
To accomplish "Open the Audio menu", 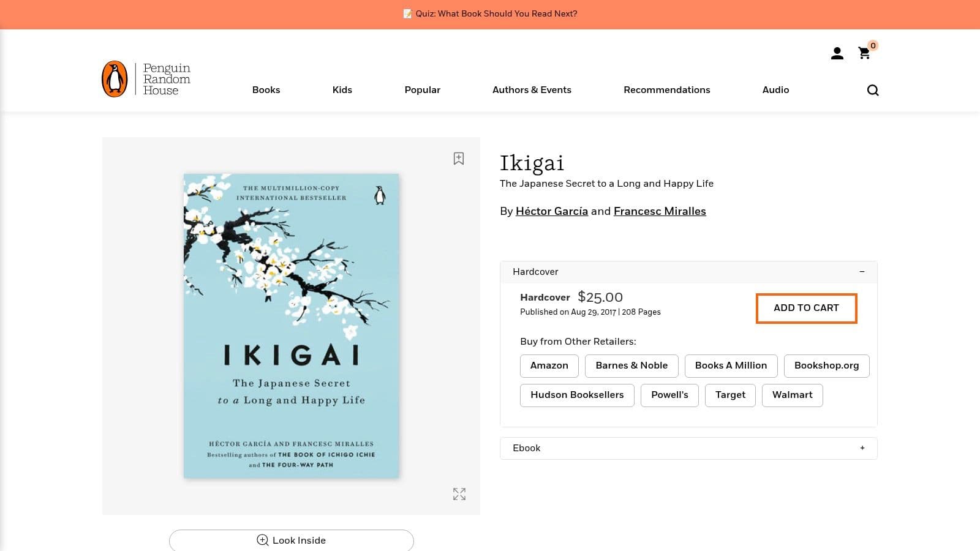I will tap(775, 90).
